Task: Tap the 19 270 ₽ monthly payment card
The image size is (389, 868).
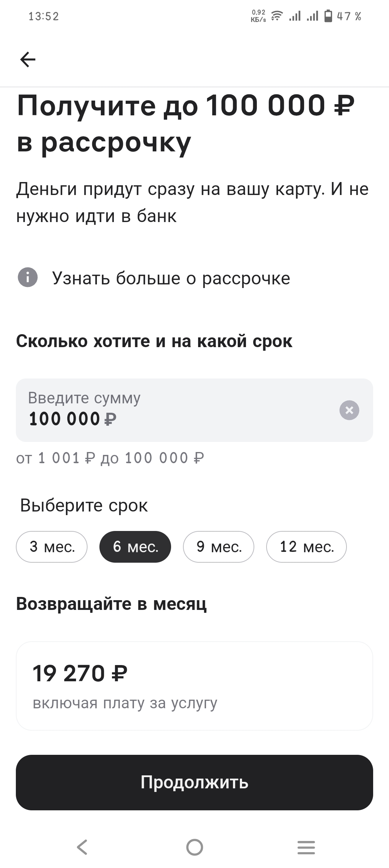Action: point(194,686)
